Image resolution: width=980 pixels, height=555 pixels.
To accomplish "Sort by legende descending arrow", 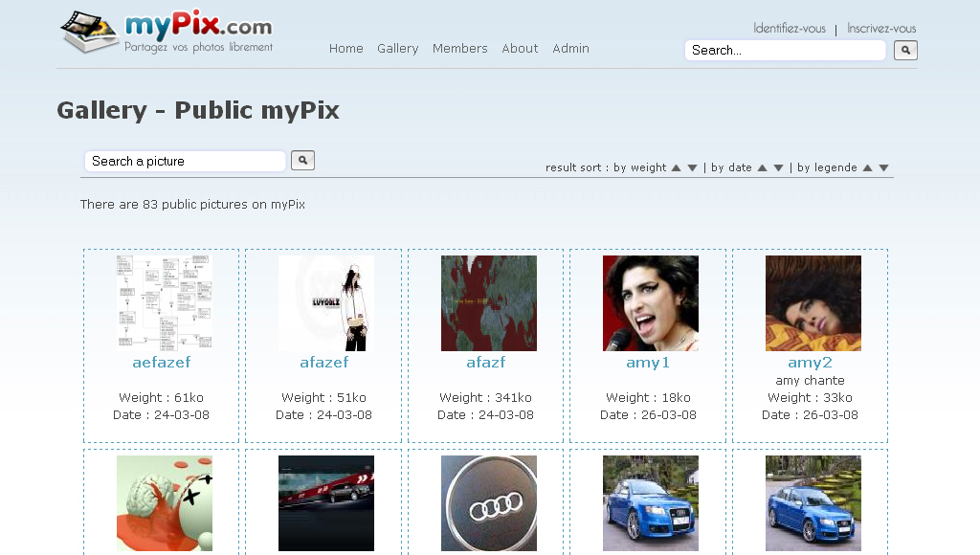I will click(883, 167).
